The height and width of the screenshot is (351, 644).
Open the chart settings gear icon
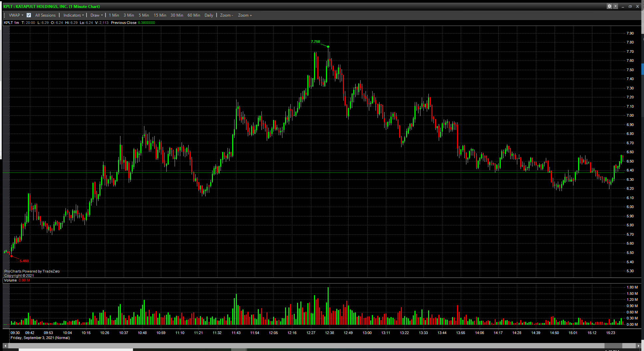[x=609, y=6]
